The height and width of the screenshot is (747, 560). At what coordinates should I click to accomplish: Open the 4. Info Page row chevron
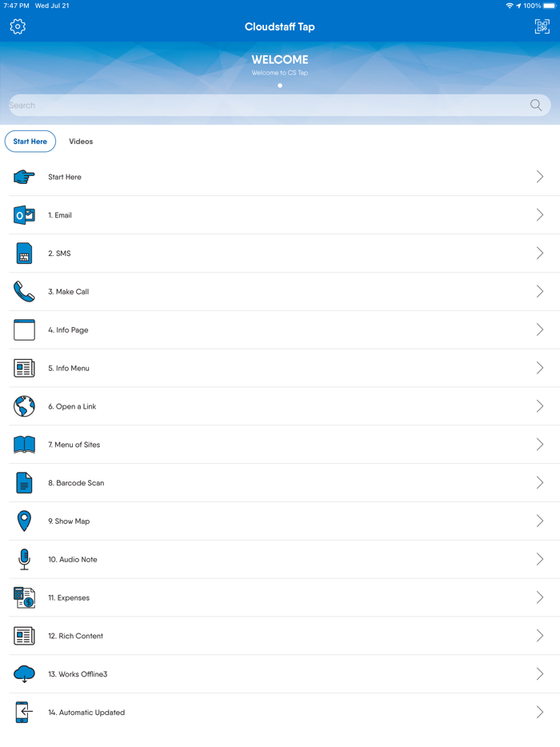[x=539, y=330]
